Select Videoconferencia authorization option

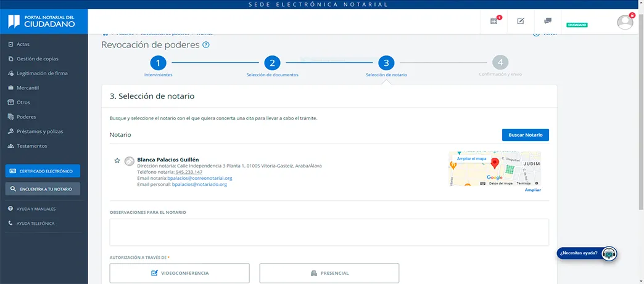click(x=180, y=273)
